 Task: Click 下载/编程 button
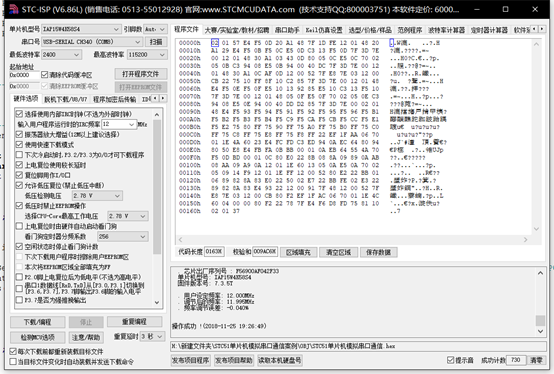[x=37, y=322]
